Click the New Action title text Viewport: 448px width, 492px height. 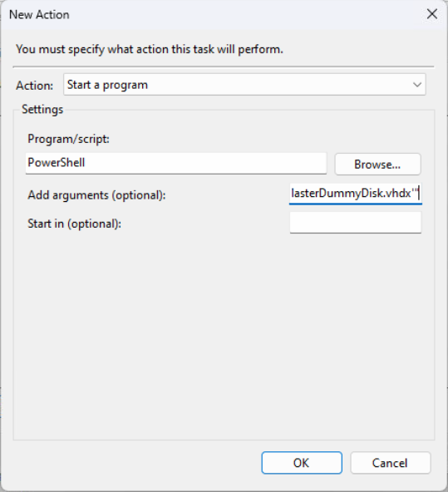[x=39, y=15]
